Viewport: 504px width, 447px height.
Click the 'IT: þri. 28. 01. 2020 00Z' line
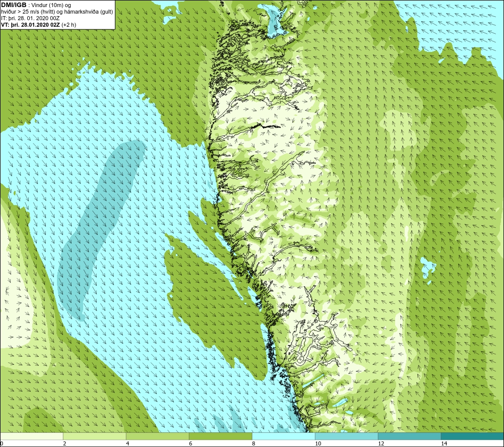[x=30, y=18]
